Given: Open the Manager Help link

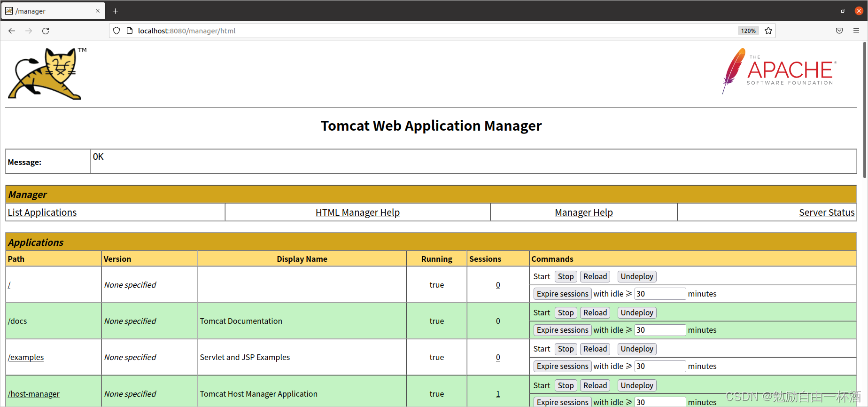Looking at the screenshot, I should coord(584,212).
